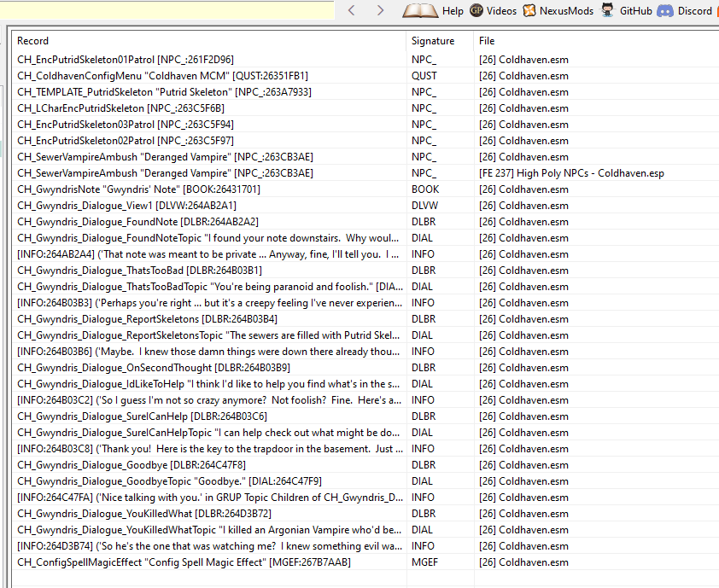This screenshot has height=588, width=719.
Task: Click the Videos label
Action: click(x=501, y=11)
